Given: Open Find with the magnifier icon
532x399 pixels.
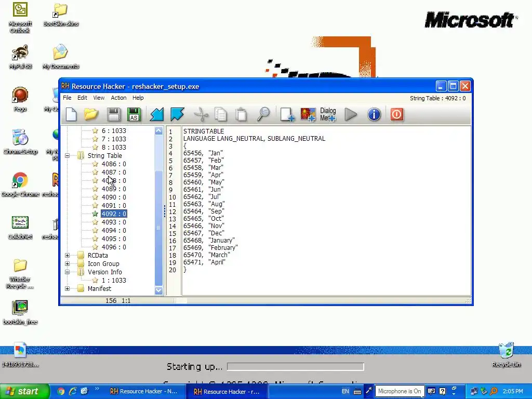Looking at the screenshot, I should (x=263, y=114).
